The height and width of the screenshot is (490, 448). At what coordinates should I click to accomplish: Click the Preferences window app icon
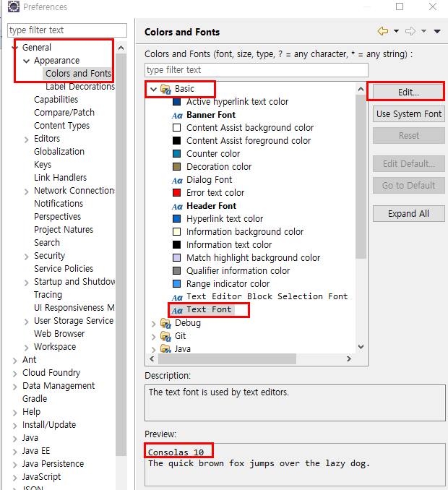14,7
